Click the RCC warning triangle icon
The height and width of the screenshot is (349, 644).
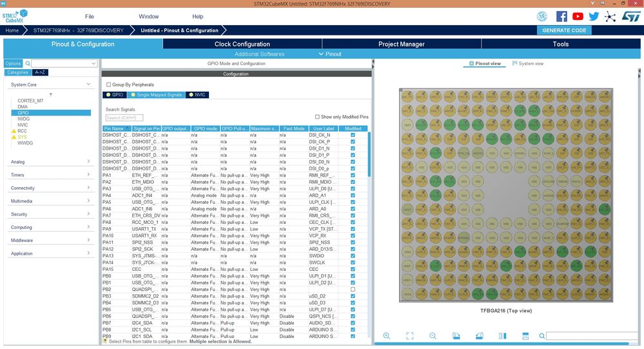(14, 131)
